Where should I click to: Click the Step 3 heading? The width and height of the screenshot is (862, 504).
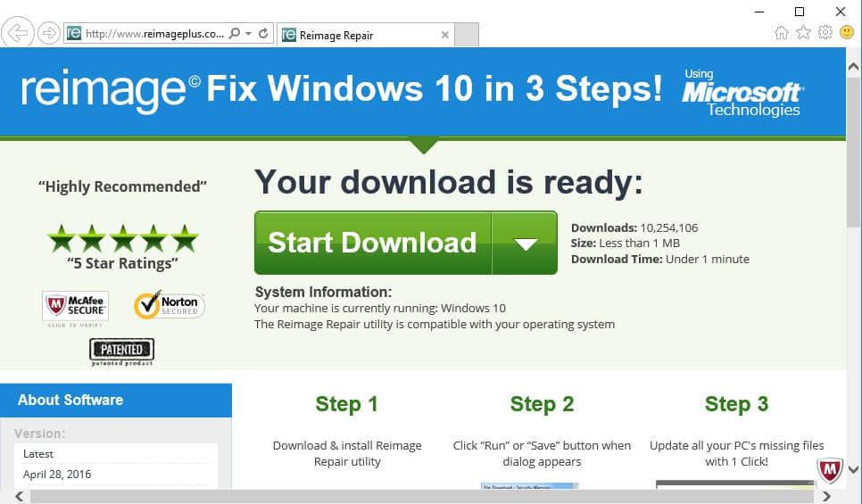pyautogui.click(x=737, y=404)
